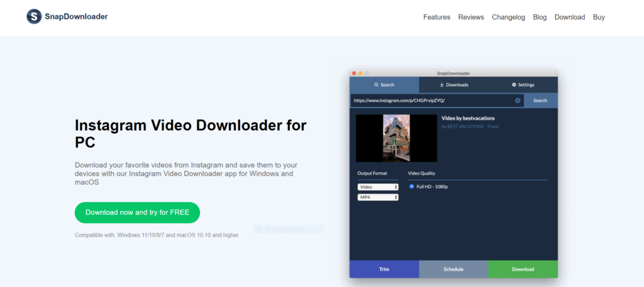Switch to the Settings tab
The image size is (644, 287).
pyautogui.click(x=523, y=85)
